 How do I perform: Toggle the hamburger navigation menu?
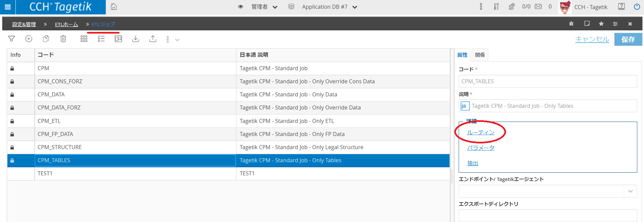click(x=8, y=7)
